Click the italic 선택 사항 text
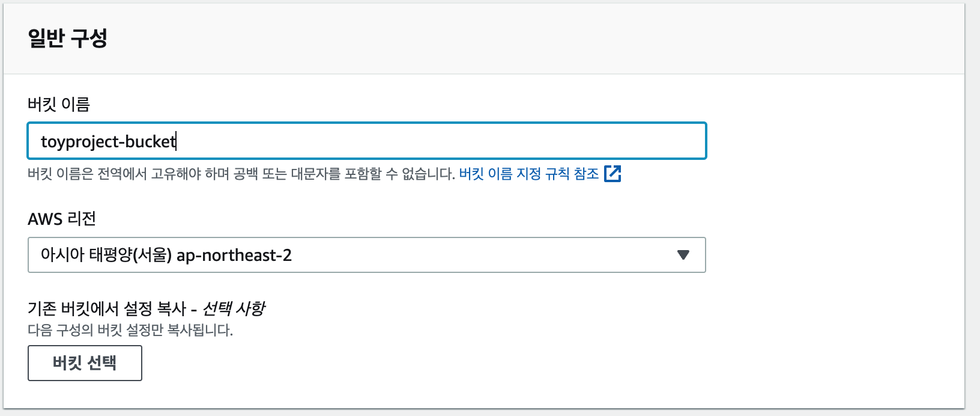 tap(234, 309)
